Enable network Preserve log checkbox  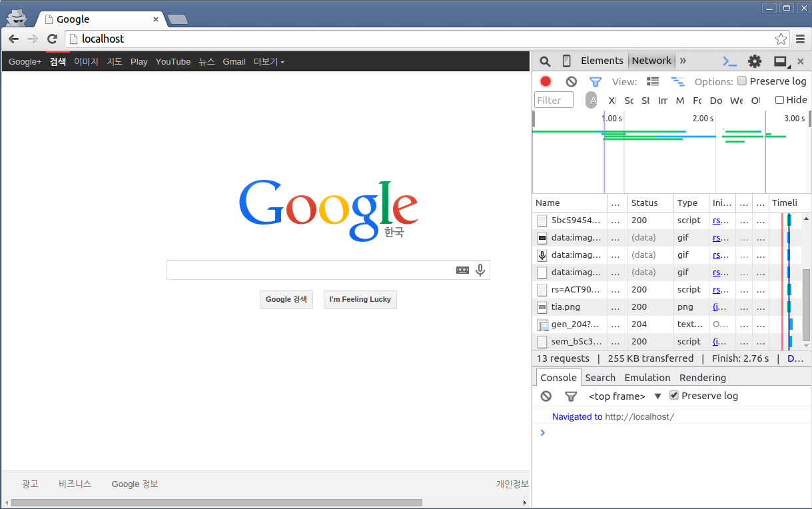[x=742, y=81]
